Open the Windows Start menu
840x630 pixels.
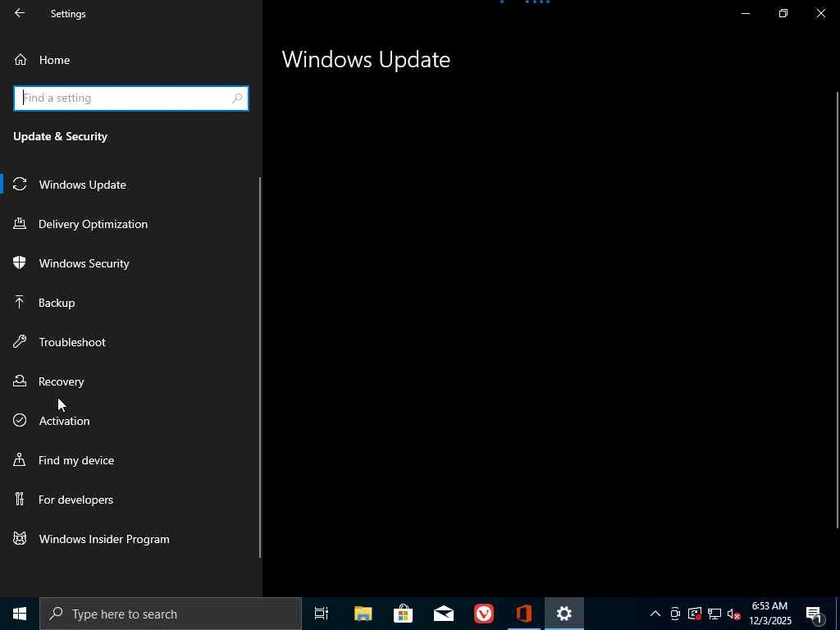[x=20, y=614]
